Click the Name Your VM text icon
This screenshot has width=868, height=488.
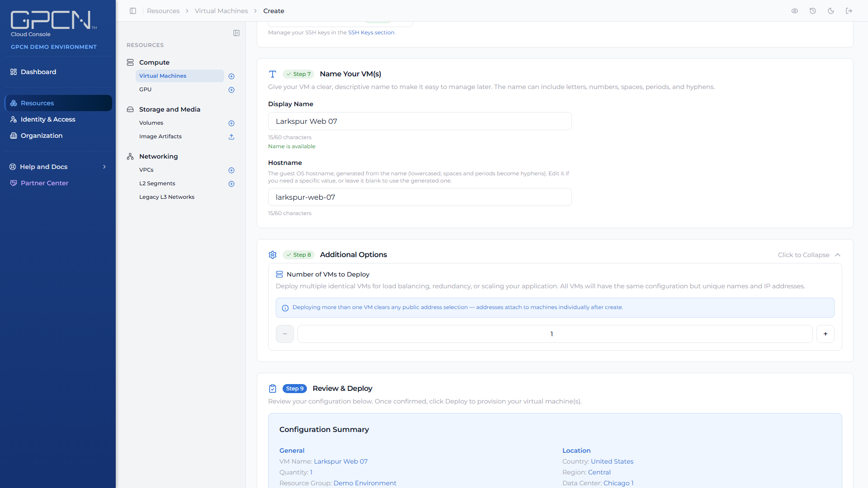[273, 74]
